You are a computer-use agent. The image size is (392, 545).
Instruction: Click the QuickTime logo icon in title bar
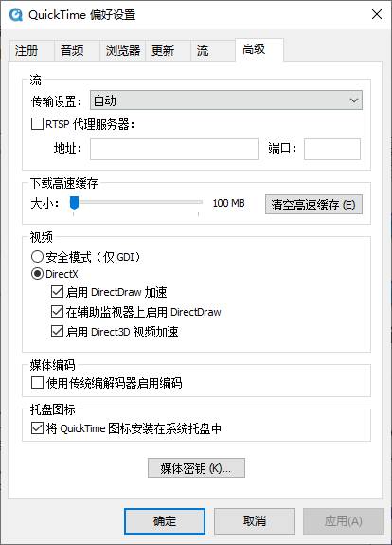click(16, 15)
